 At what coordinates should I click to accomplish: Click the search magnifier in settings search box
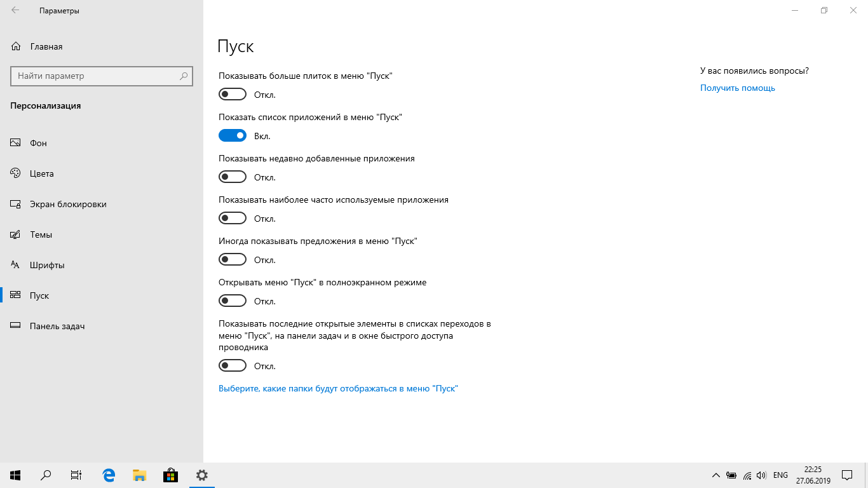(x=184, y=76)
